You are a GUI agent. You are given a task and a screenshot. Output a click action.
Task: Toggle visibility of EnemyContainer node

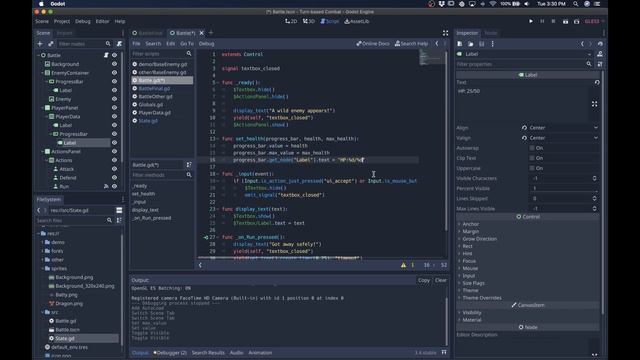114,73
